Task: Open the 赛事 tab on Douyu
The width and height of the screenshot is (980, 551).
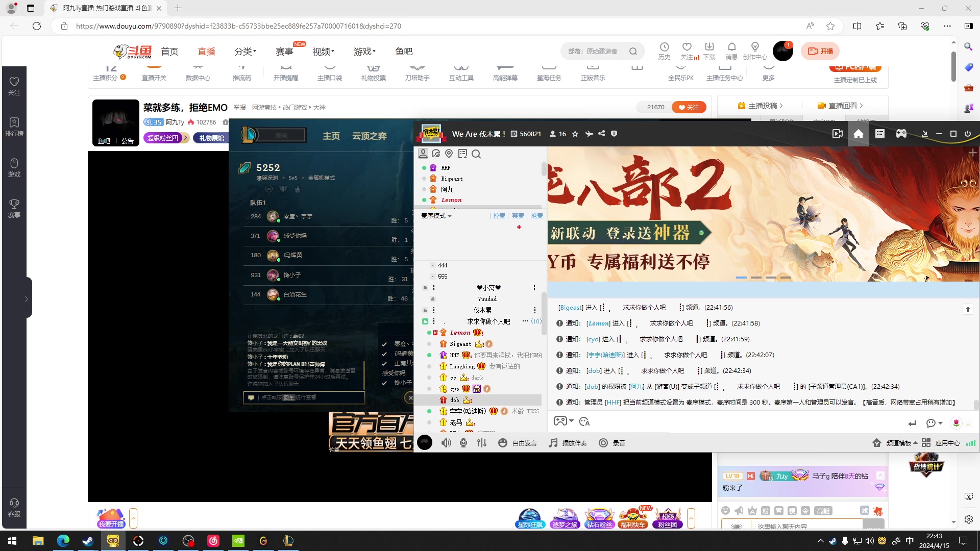Action: 284,52
